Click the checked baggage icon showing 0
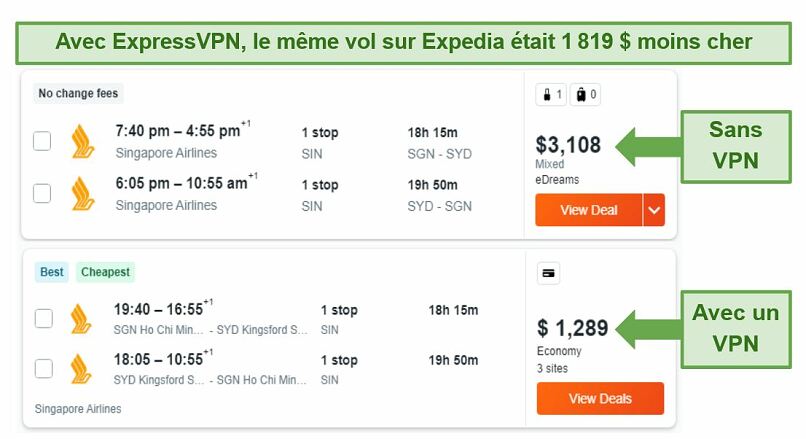The width and height of the screenshot is (806, 439). pos(585,95)
